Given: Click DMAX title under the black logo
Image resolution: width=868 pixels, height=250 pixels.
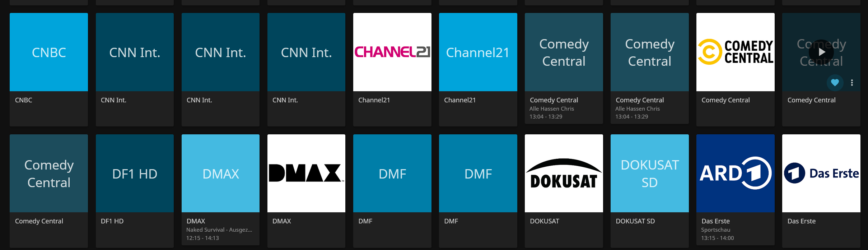Looking at the screenshot, I should tap(282, 221).
